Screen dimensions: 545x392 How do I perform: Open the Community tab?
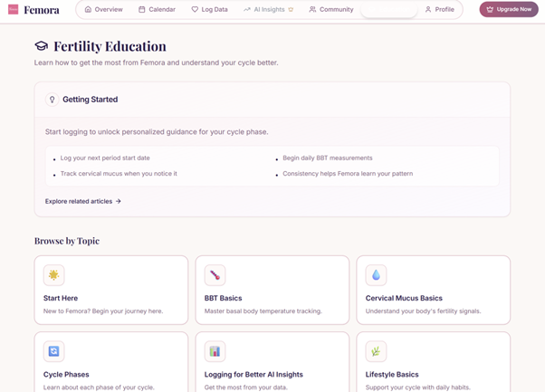[x=331, y=9]
